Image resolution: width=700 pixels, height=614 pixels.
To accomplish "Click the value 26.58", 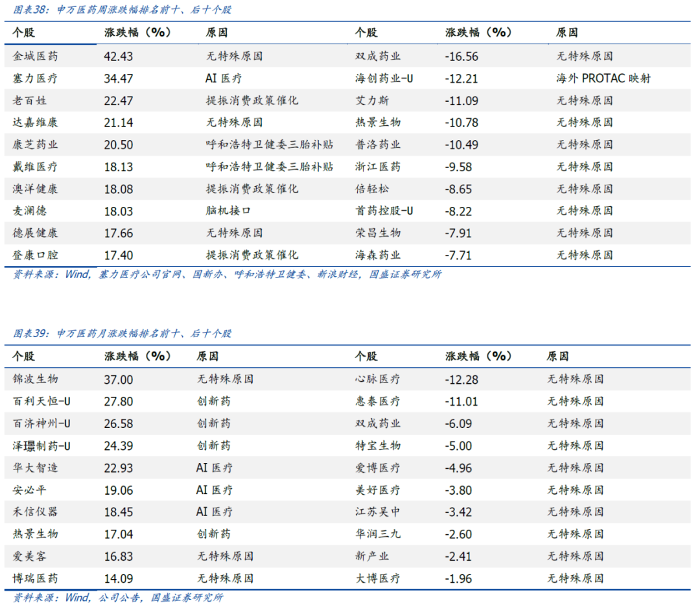I will pos(119,424).
